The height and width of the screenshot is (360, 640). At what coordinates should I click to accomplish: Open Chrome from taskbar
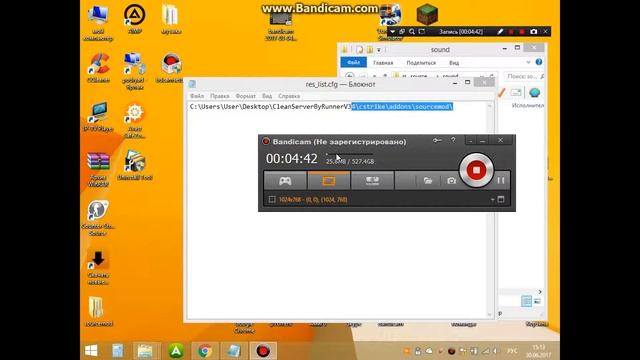(x=205, y=351)
